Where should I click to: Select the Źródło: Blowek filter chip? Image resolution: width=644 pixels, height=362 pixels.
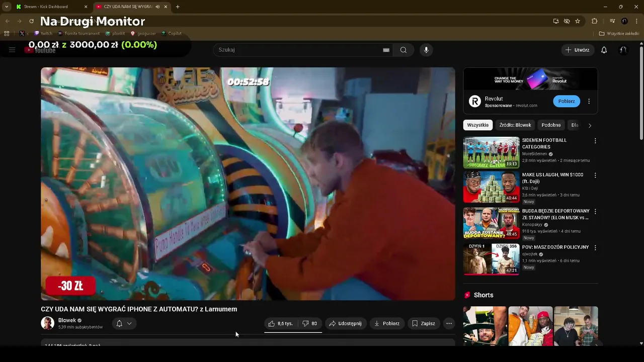(515, 125)
